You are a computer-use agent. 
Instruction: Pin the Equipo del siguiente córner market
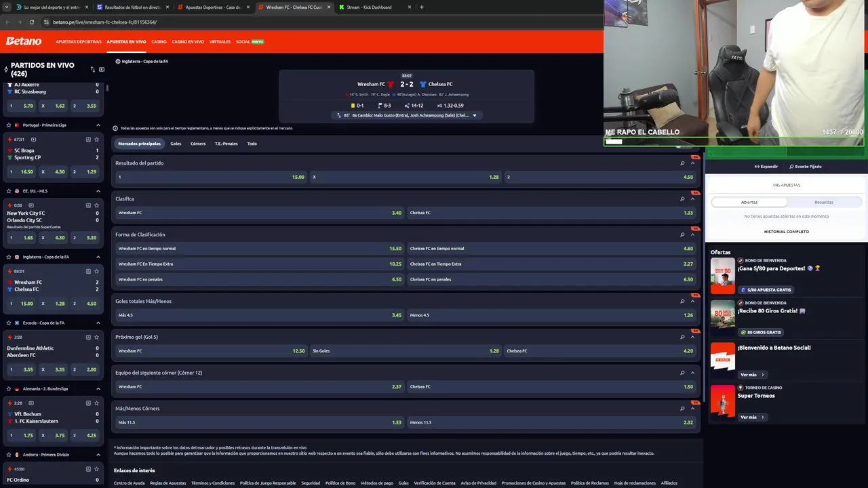point(682,373)
